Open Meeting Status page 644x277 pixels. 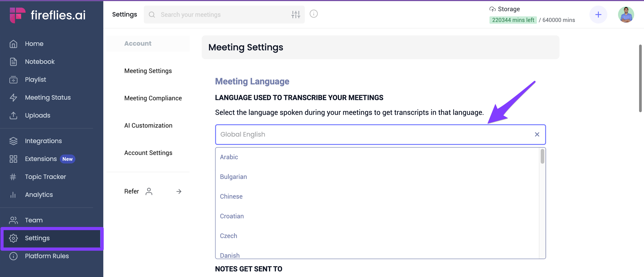click(x=48, y=97)
